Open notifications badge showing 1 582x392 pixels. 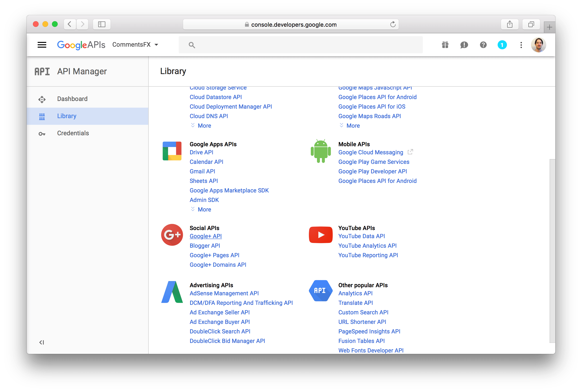click(502, 45)
